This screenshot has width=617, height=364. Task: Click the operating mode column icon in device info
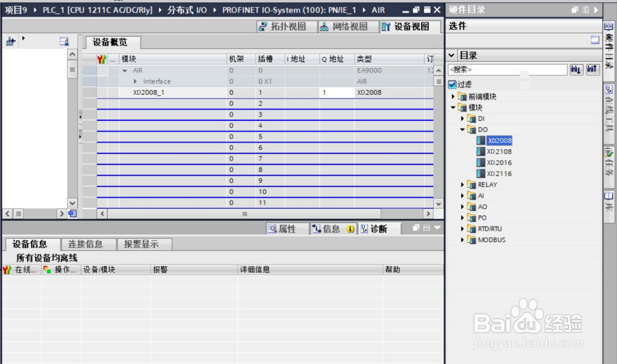point(47,270)
